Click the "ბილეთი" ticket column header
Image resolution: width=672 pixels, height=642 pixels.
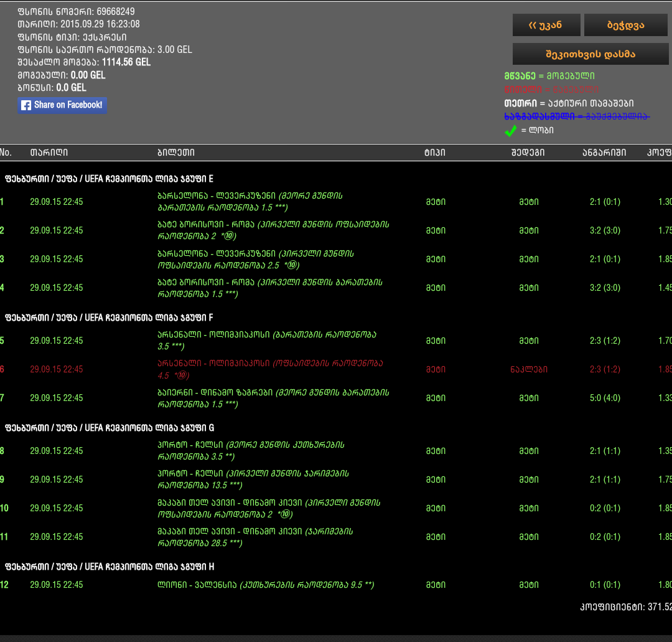click(x=175, y=153)
